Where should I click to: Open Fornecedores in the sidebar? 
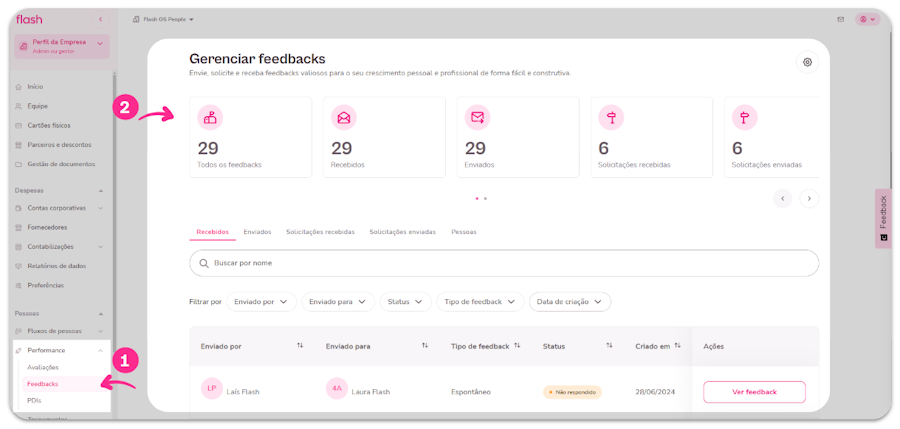(x=47, y=227)
